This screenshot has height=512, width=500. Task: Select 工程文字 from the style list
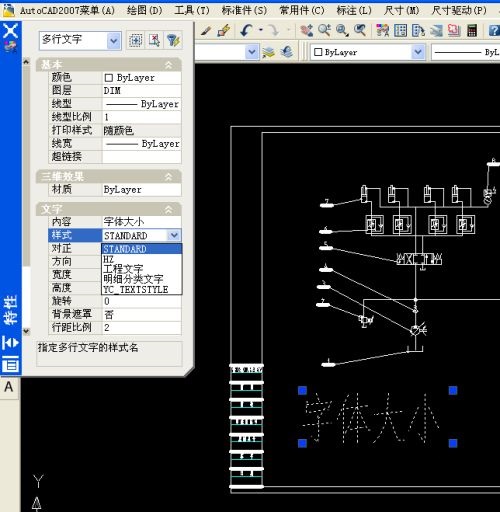pos(123,269)
